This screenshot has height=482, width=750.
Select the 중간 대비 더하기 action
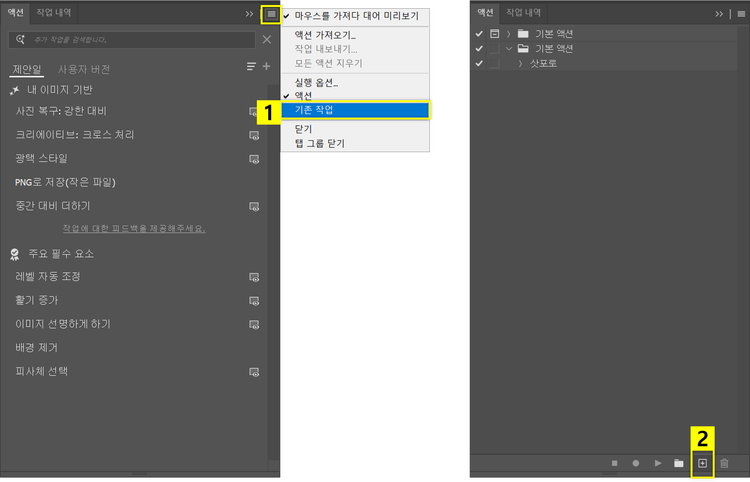click(x=53, y=206)
